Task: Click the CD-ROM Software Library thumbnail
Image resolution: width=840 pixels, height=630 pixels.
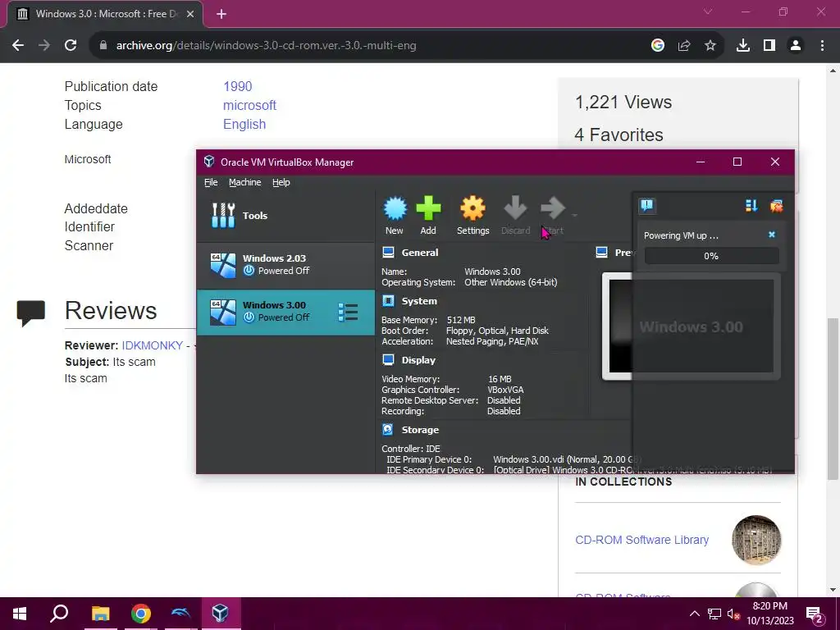Action: 756,540
